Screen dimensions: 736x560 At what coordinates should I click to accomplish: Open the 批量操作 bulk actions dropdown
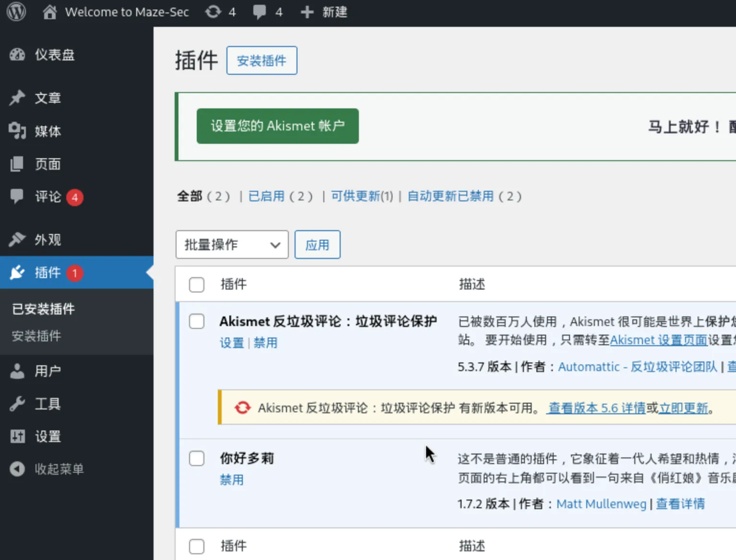[232, 245]
